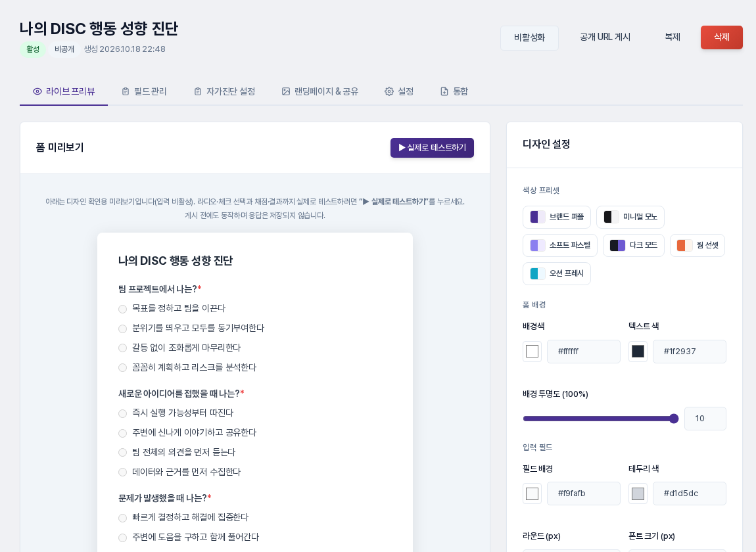Open the 배경색 color swatch

(532, 352)
